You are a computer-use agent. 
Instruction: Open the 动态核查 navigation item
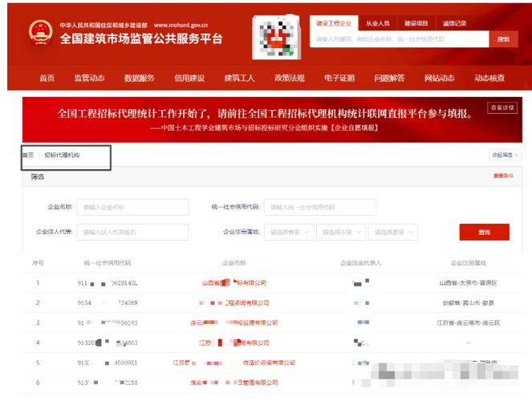click(489, 78)
